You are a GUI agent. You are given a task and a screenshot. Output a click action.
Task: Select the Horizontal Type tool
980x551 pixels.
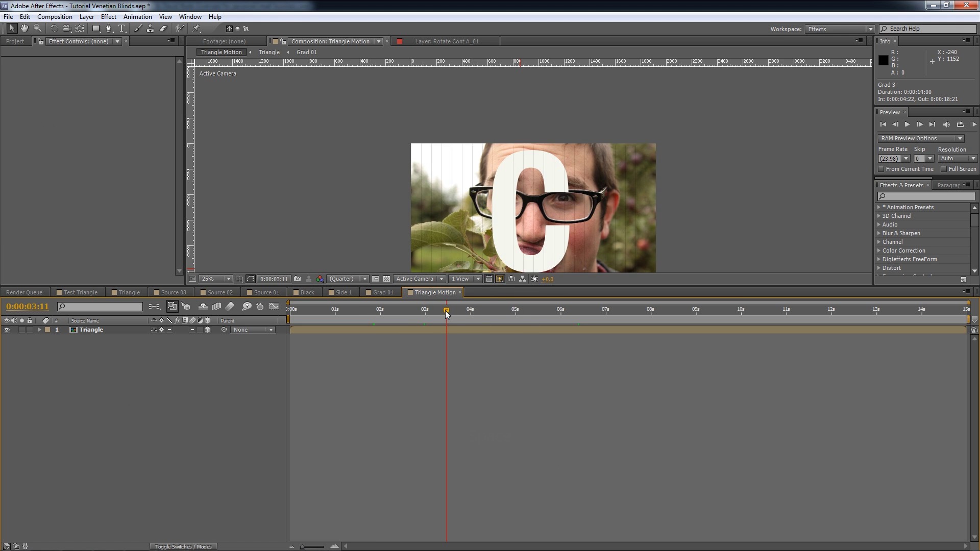[x=121, y=29]
